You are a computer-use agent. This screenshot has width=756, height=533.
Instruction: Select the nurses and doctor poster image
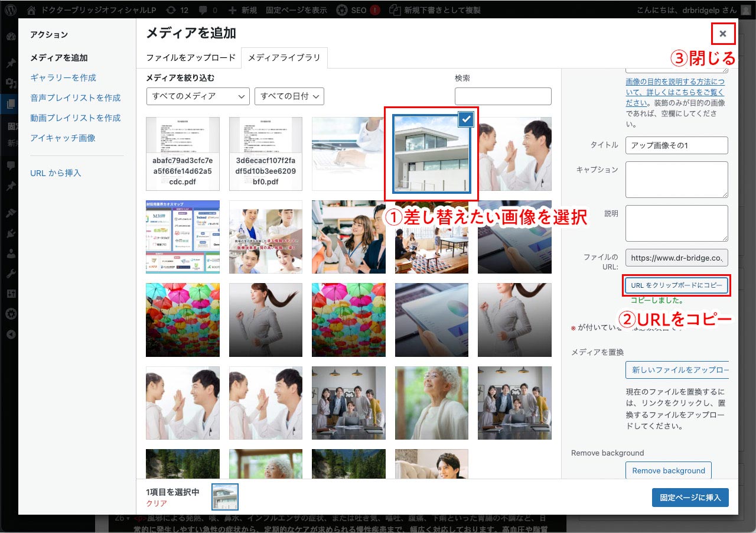point(266,237)
